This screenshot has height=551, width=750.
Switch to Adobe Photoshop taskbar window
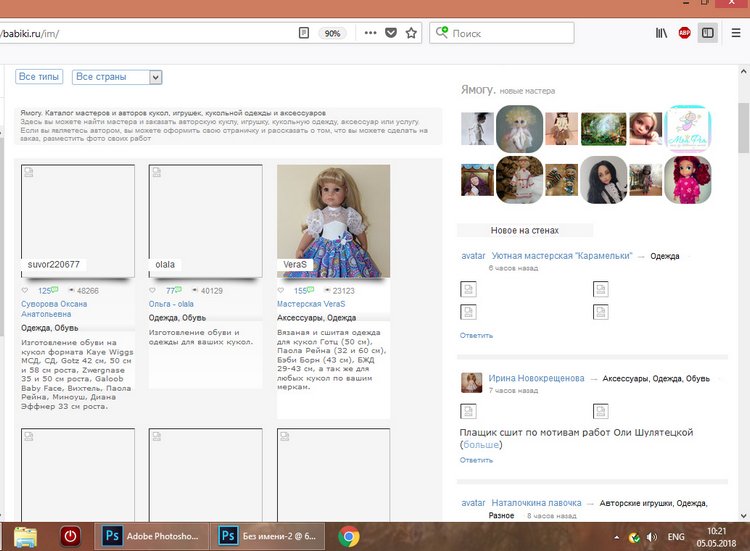point(150,535)
